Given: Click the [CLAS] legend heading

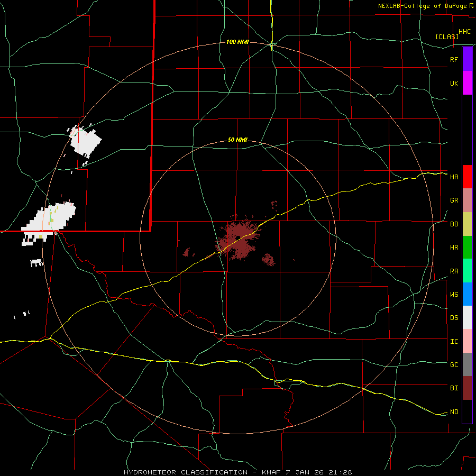Looking at the screenshot, I should (x=447, y=36).
